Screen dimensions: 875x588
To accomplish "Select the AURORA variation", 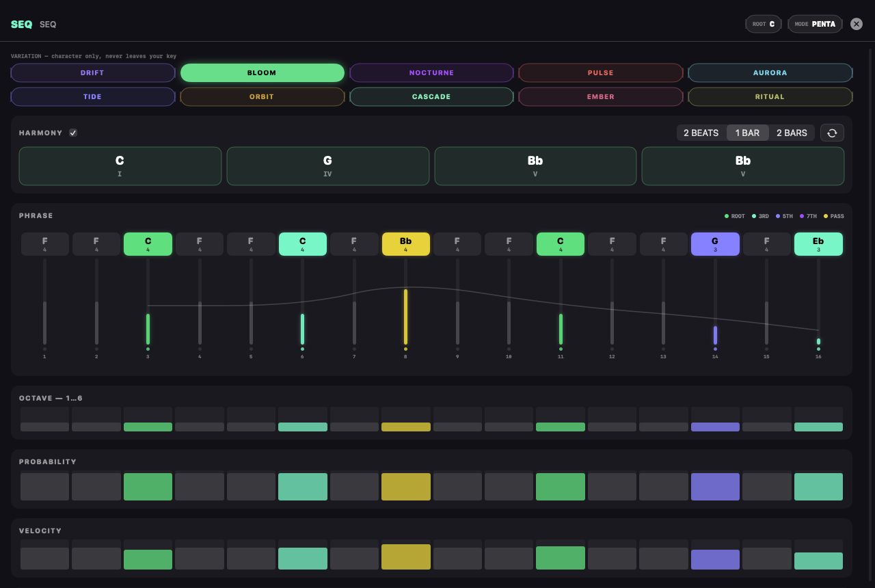I will (770, 72).
